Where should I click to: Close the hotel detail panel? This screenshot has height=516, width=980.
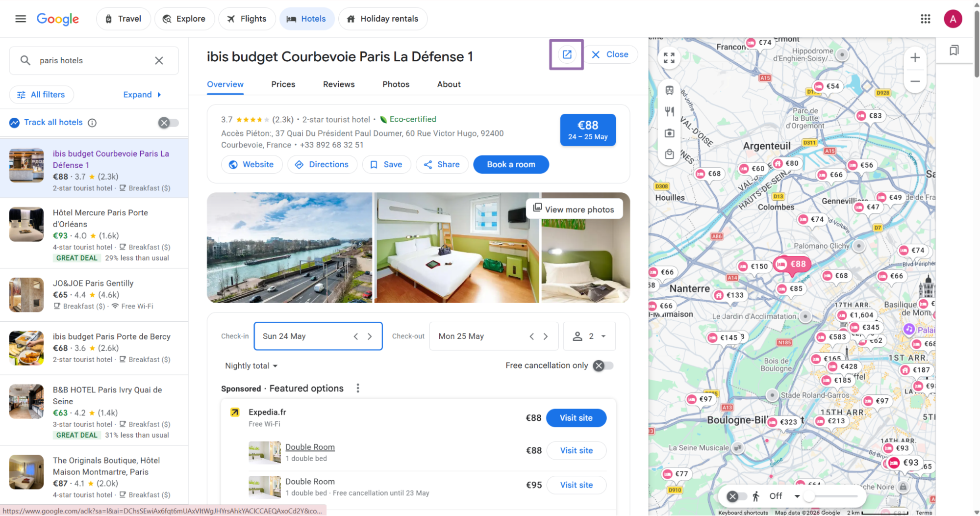click(610, 54)
